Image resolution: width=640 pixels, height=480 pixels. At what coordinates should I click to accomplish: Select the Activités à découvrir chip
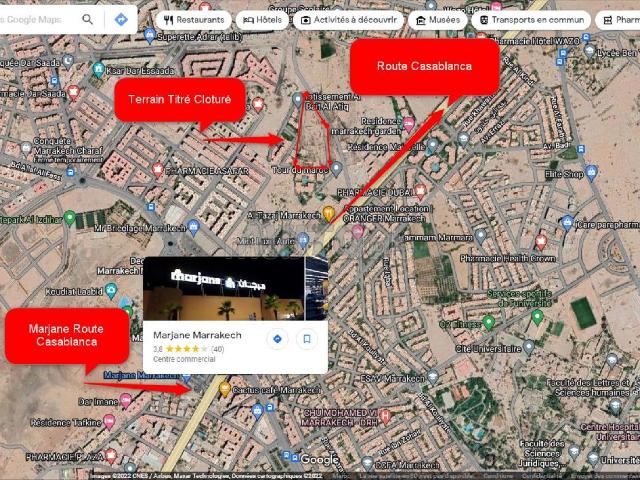(348, 20)
